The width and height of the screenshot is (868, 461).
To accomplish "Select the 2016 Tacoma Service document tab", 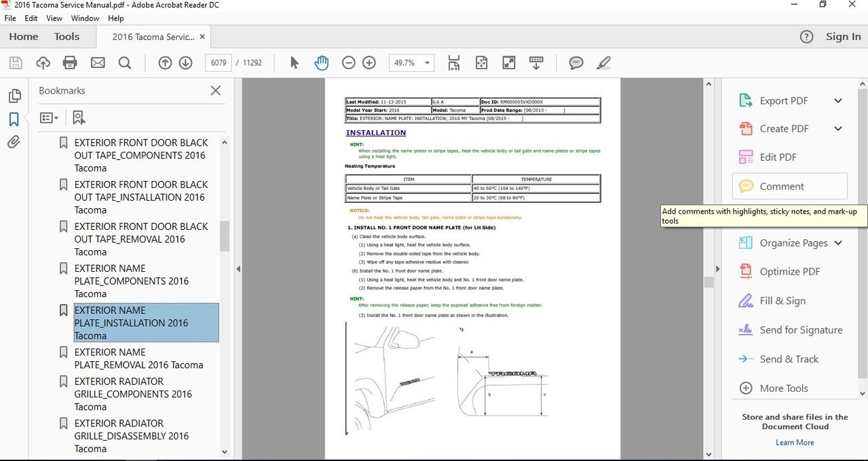I will [154, 37].
